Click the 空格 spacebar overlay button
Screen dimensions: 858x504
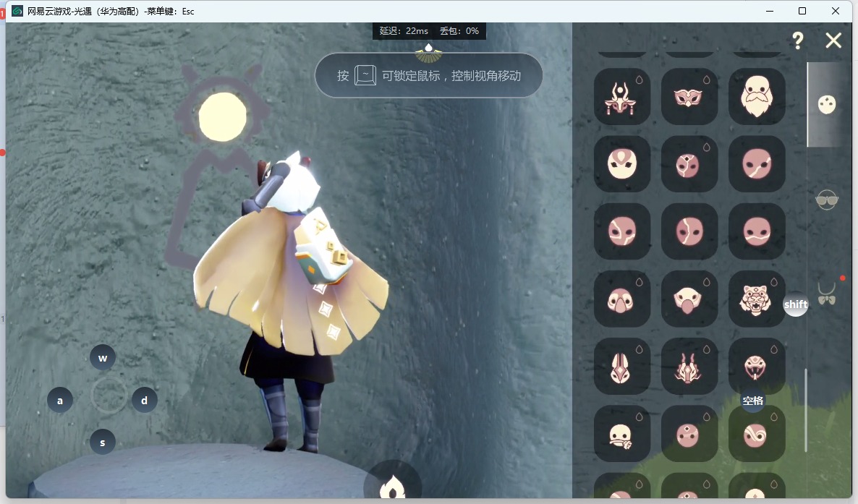[753, 401]
